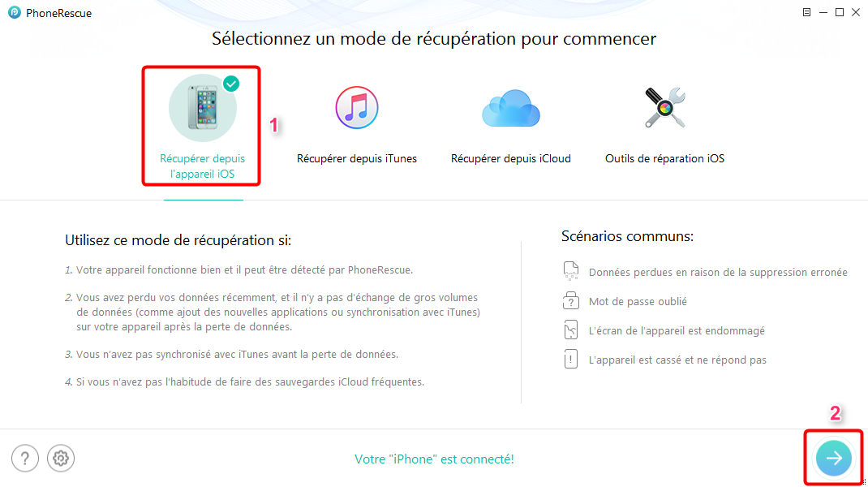Image resolution: width=868 pixels, height=487 pixels.
Task: Open help with the question mark icon
Action: pyautogui.click(x=25, y=459)
